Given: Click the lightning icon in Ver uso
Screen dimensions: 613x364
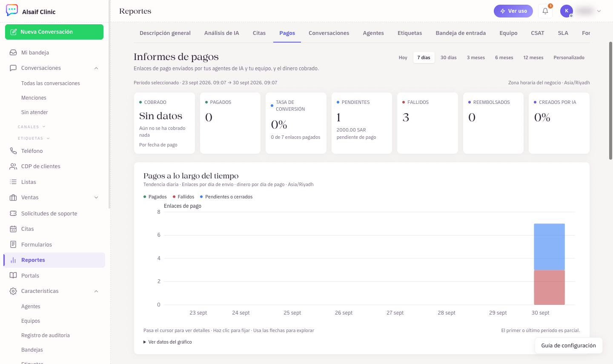Looking at the screenshot, I should click(x=503, y=11).
